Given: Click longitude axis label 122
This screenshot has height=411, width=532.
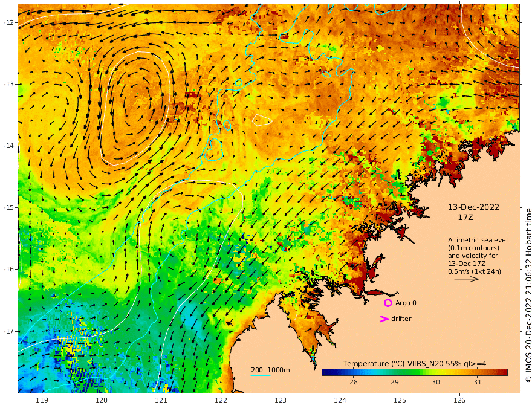Looking at the screenshot, I should point(221,400).
